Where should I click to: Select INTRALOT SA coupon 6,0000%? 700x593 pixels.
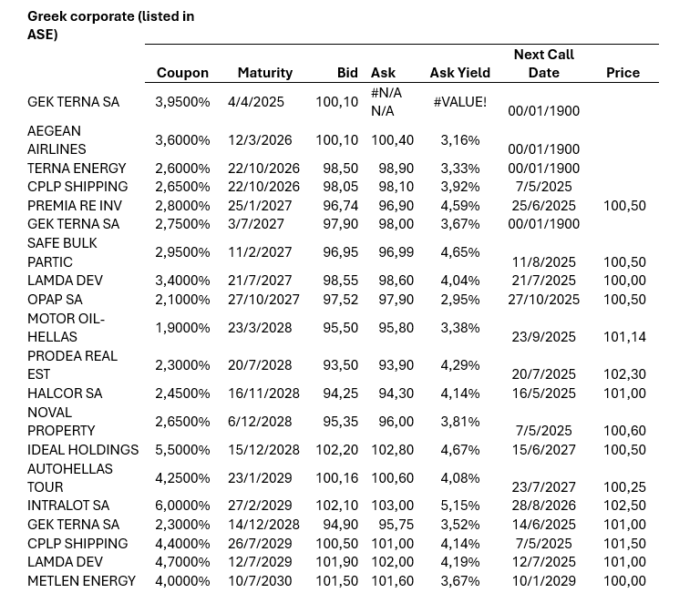[182, 506]
